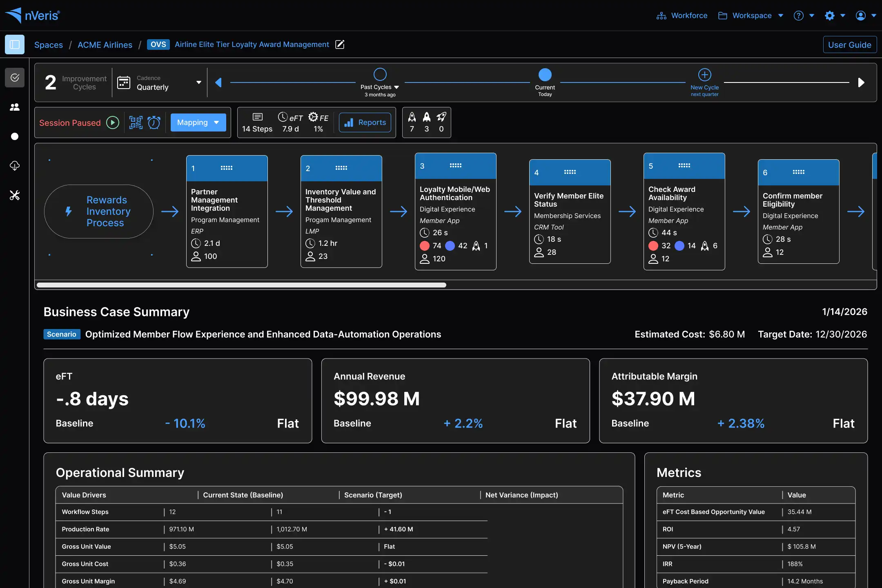882x588 pixels.
Task: Open the alarm clock timer icon
Action: click(154, 122)
